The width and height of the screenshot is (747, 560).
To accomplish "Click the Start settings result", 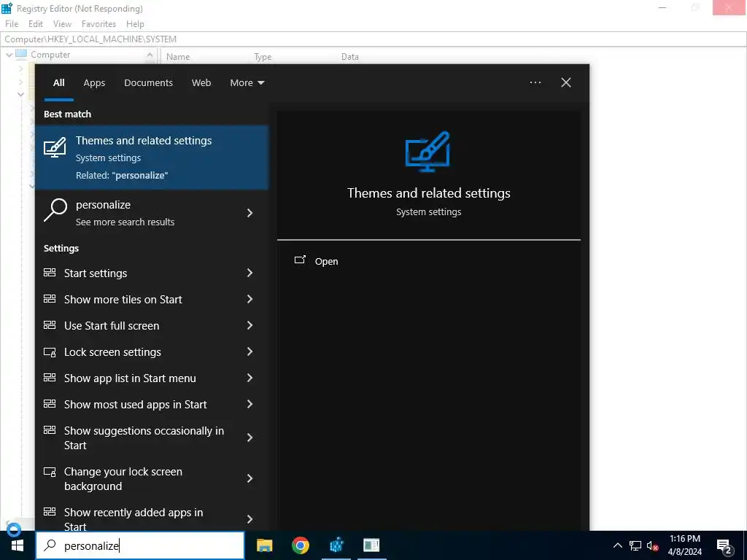I will (152, 273).
